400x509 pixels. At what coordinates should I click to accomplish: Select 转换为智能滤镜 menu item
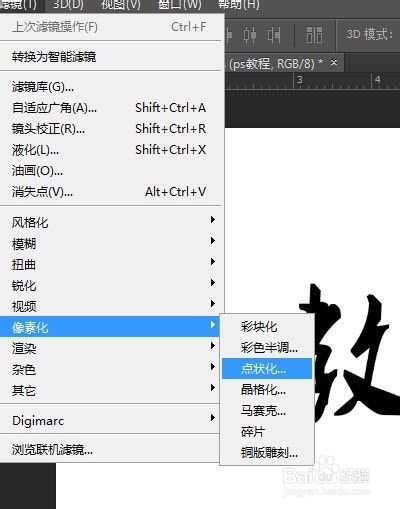pos(110,57)
